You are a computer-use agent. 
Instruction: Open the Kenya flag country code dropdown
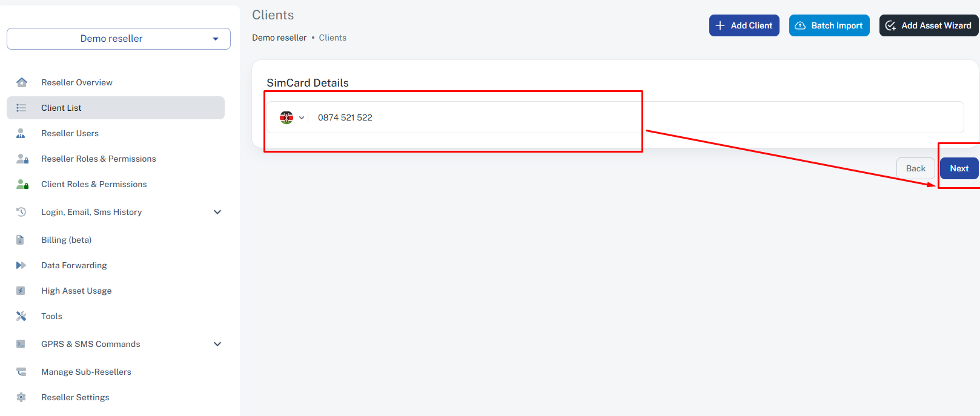coord(292,117)
